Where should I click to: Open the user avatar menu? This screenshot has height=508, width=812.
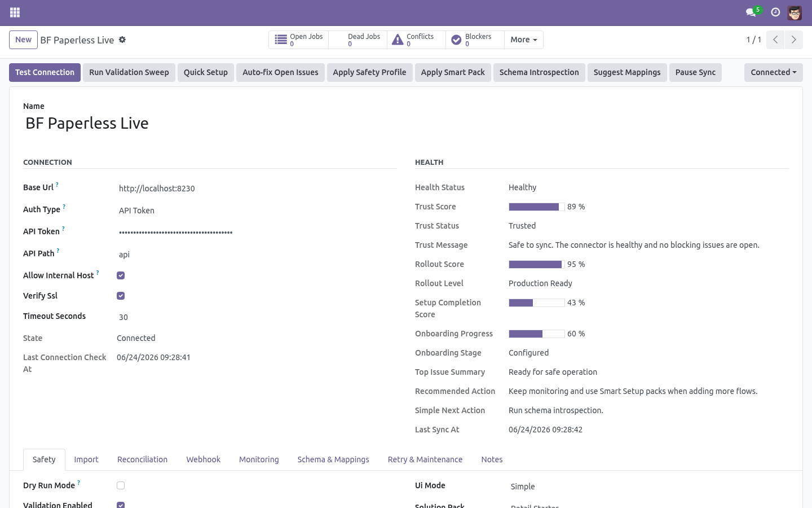pyautogui.click(x=795, y=12)
